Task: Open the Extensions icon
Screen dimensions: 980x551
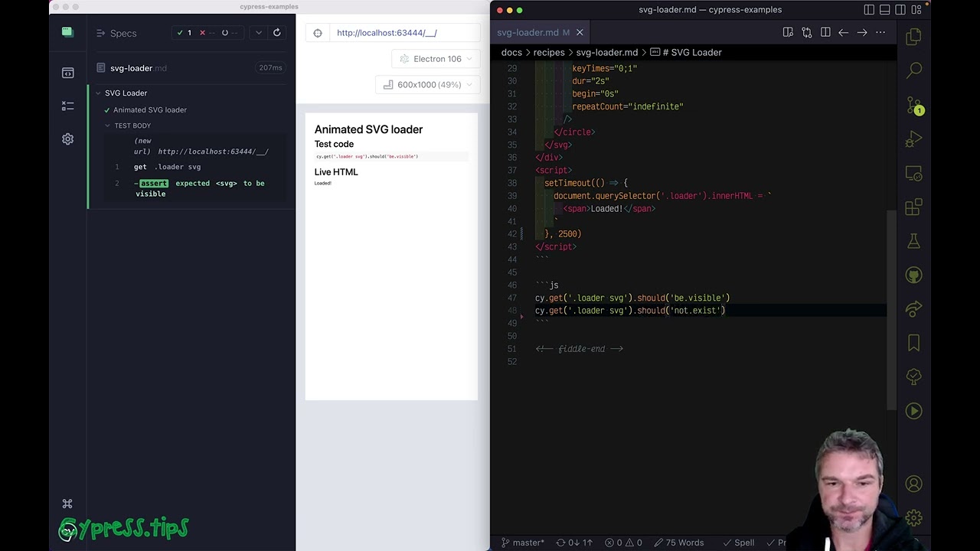Action: [913, 207]
